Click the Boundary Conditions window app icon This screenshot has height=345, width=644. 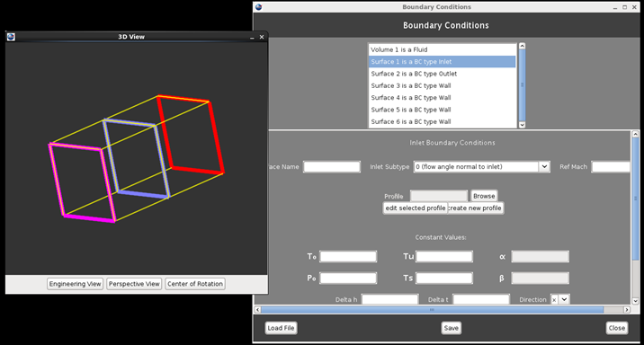259,7
